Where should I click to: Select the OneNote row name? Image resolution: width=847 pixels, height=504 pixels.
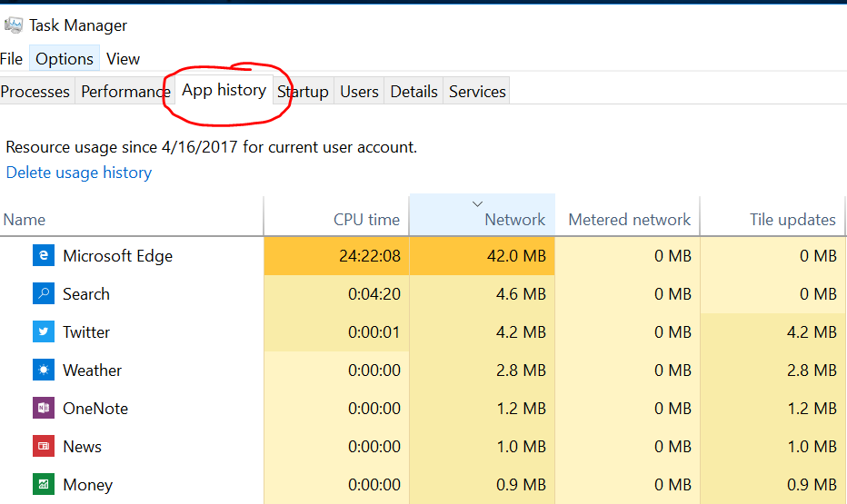click(95, 408)
